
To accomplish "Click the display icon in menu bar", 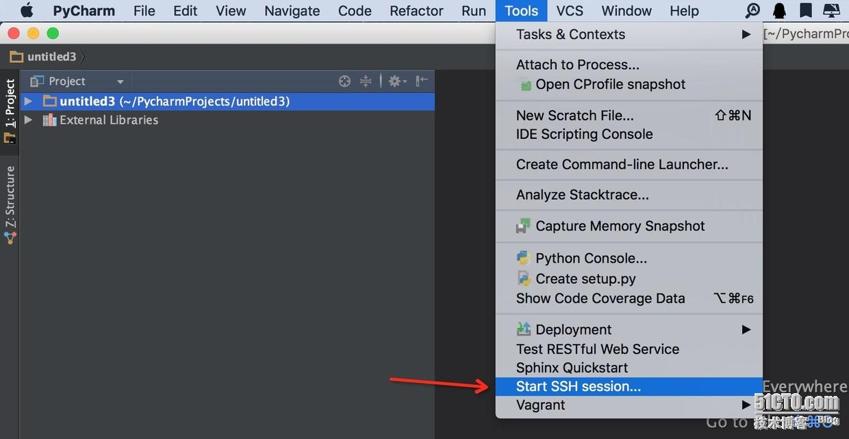I will click(x=832, y=10).
